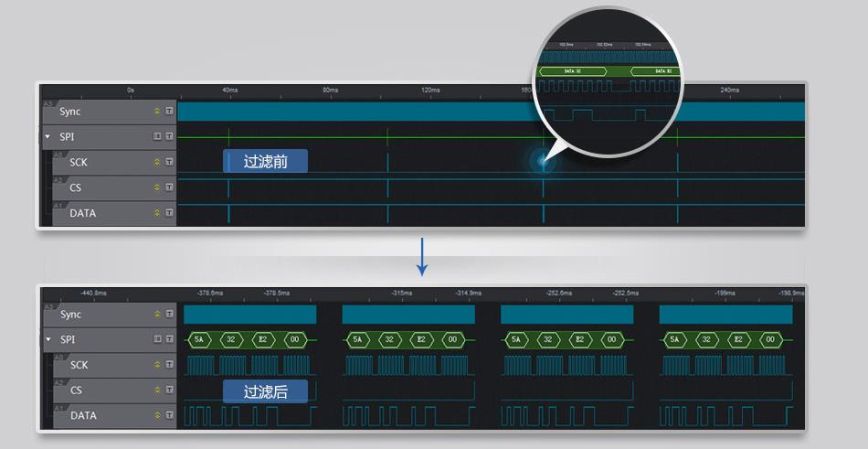Toggle the square display icon on the bottom SPI row
Image resolution: width=868 pixels, height=449 pixels.
click(156, 339)
